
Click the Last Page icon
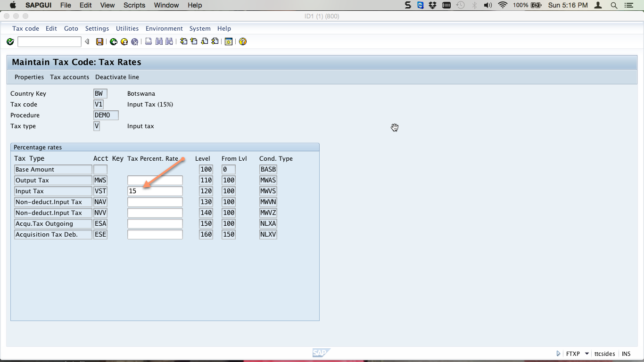click(x=215, y=42)
